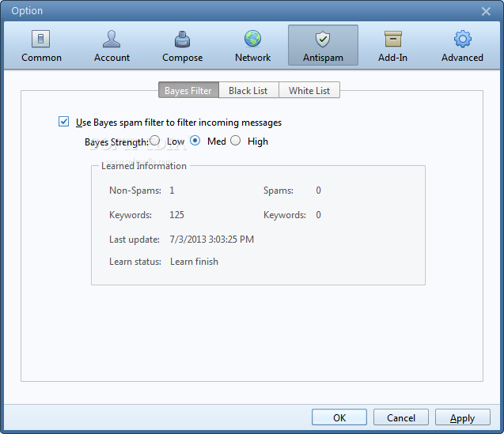Image resolution: width=504 pixels, height=434 pixels.
Task: Click the Apply button
Action: 463,417
